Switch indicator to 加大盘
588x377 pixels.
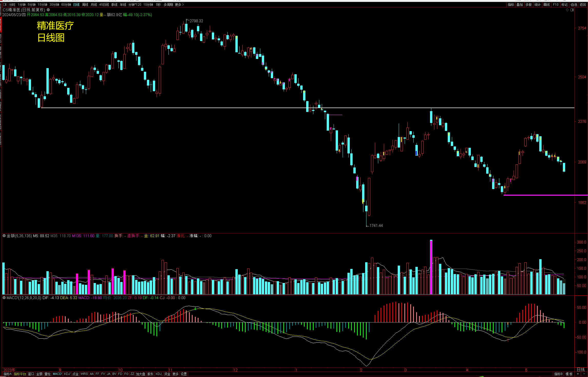[x=141, y=374]
